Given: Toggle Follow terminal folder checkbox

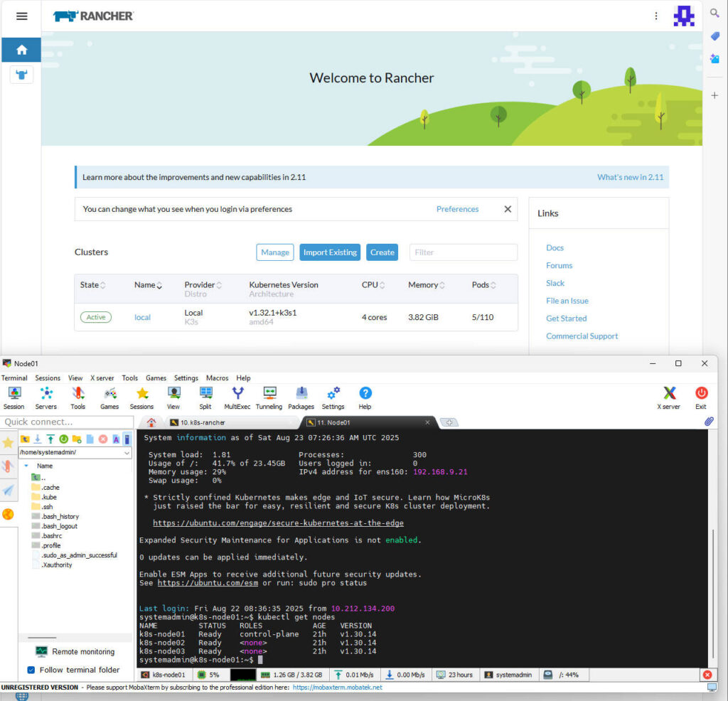Looking at the screenshot, I should (x=31, y=670).
